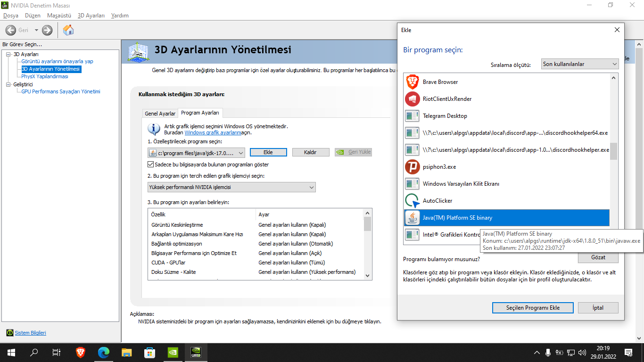Collapse the 3D Ayarları tree node
Image resolution: width=644 pixels, height=362 pixels.
coord(8,54)
